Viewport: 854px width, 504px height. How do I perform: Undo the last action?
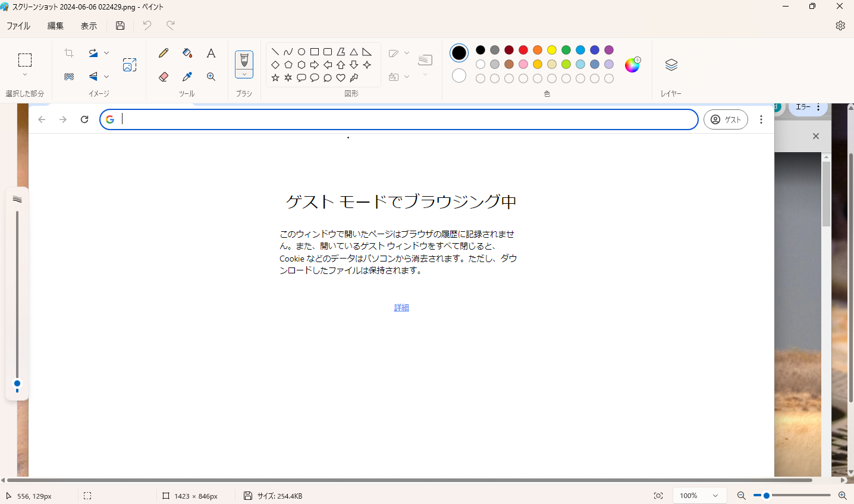point(147,26)
